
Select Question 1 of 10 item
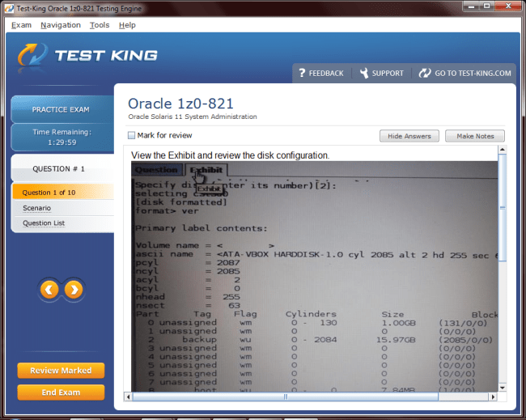pos(63,193)
